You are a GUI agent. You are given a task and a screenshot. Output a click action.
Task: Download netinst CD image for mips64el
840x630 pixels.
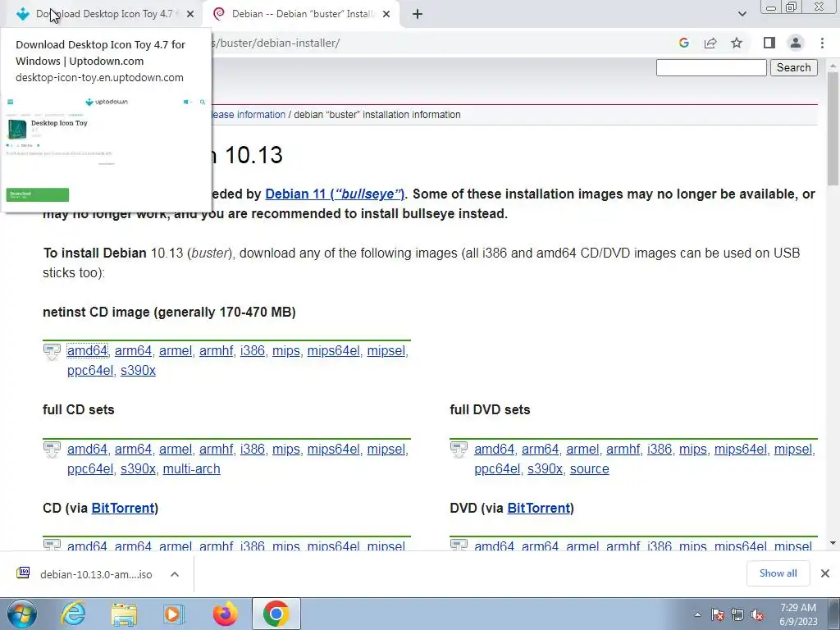pos(333,351)
